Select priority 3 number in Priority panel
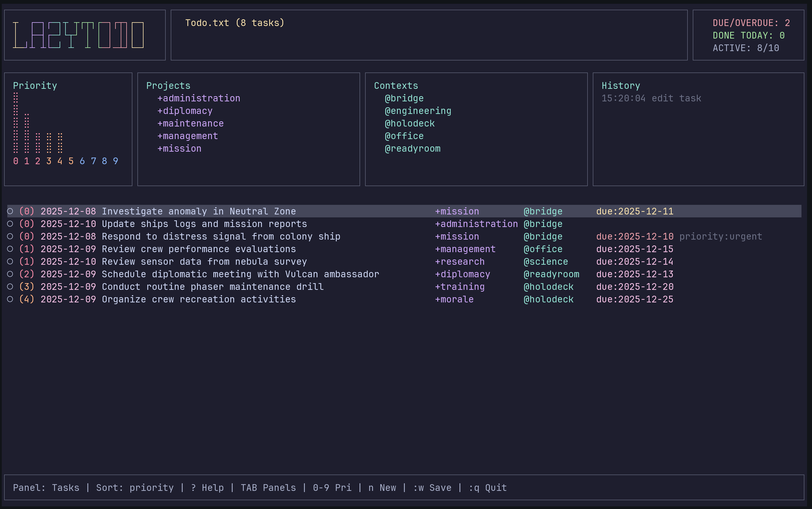812x509 pixels. (49, 161)
